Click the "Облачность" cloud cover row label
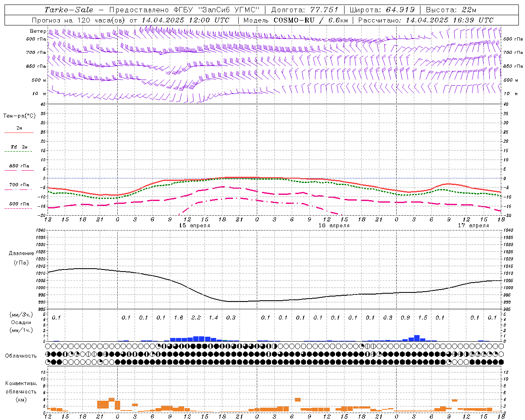This screenshot has width=525, height=420. point(21,356)
